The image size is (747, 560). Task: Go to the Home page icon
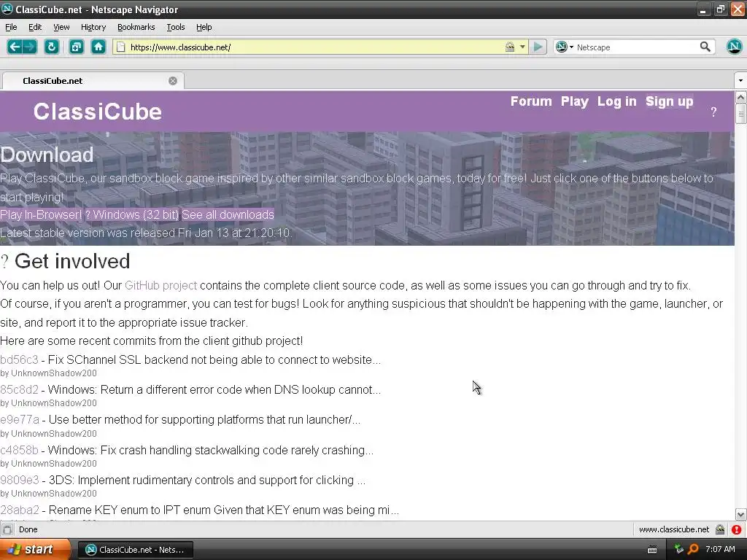tap(98, 47)
